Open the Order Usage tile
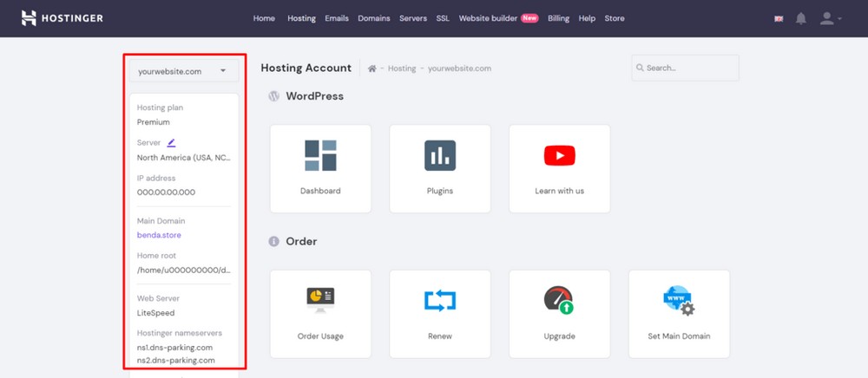The width and height of the screenshot is (868, 378). click(320, 314)
